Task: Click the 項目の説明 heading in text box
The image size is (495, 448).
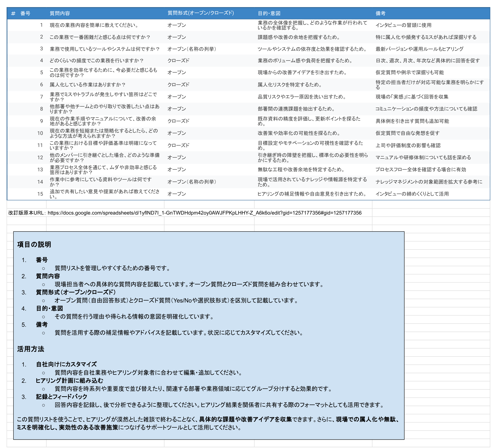Action: coord(34,244)
